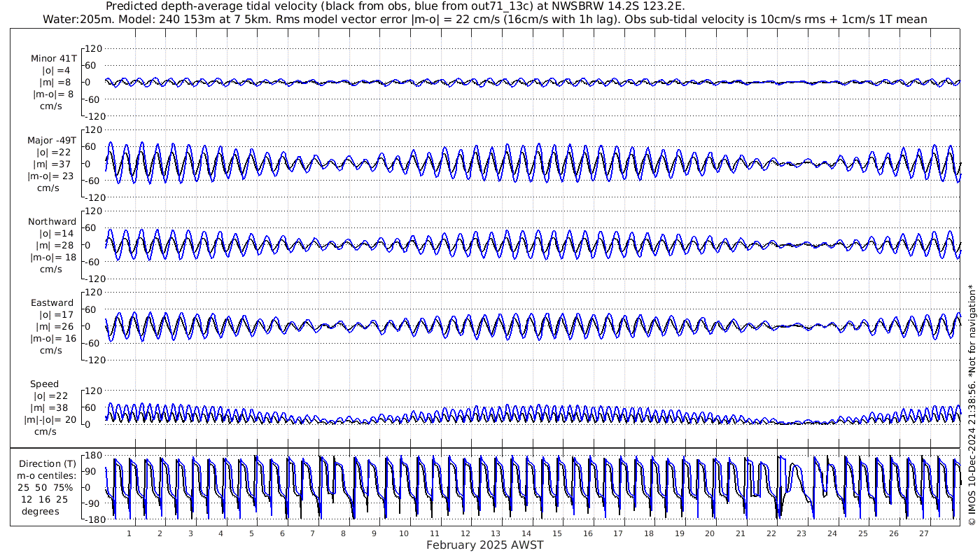Screen dimensions: 980x560
Task: Click day '20' on the date axis
Action: click(x=710, y=533)
